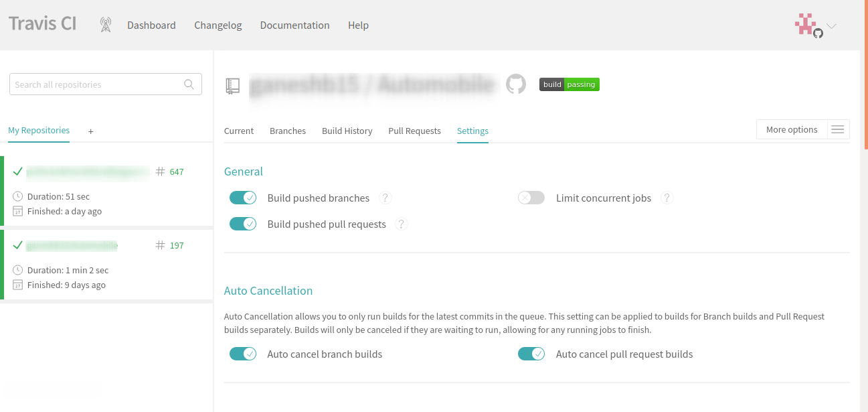This screenshot has height=412, width=868.
Task: Open the Branches tab
Action: [x=288, y=131]
